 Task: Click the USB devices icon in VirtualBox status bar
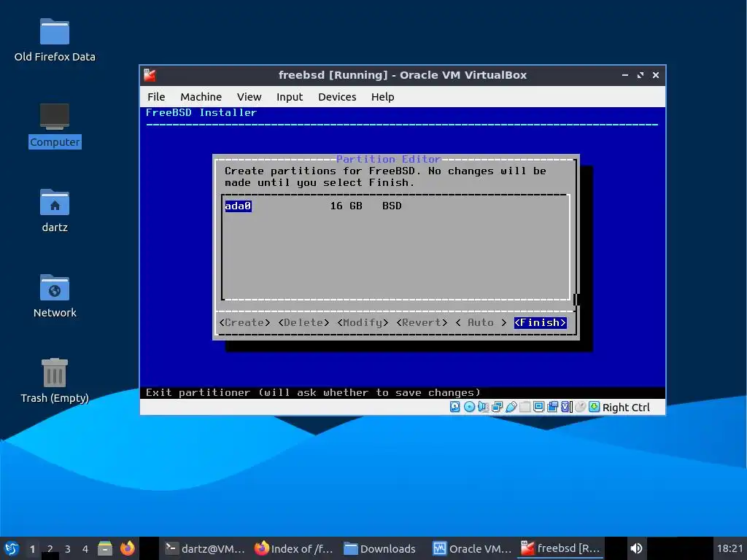point(511,407)
